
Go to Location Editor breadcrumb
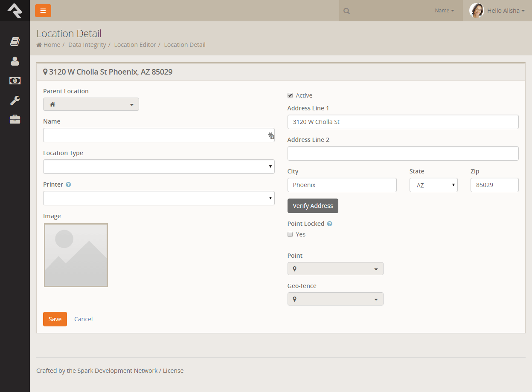point(135,45)
